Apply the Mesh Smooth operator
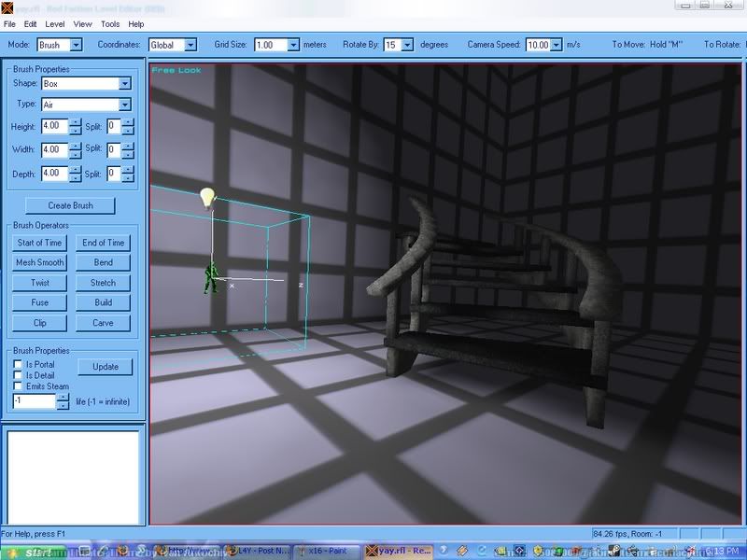This screenshot has height=560, width=747. point(39,262)
